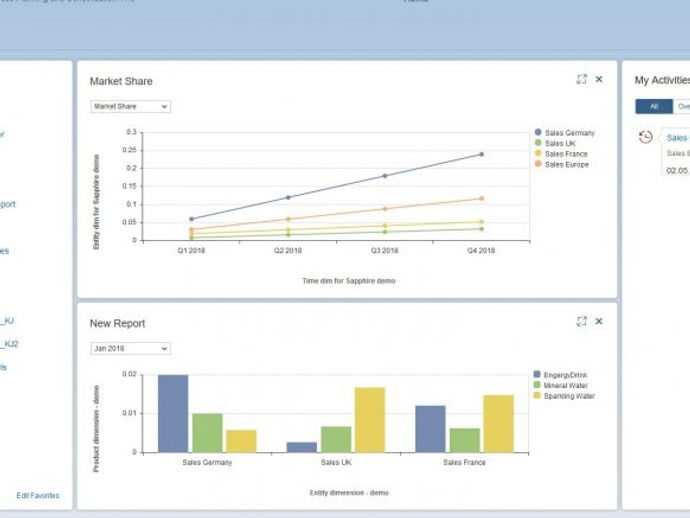Open Edit Favorites link

tap(38, 496)
